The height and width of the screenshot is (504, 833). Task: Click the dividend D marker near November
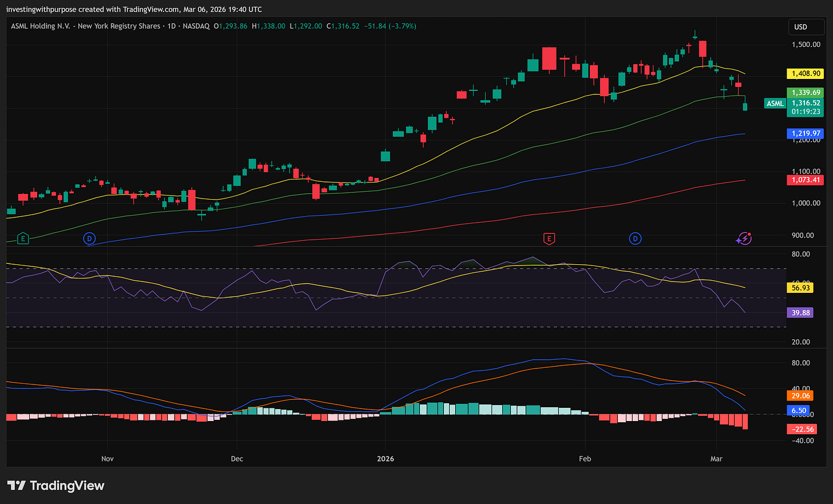pyautogui.click(x=89, y=239)
